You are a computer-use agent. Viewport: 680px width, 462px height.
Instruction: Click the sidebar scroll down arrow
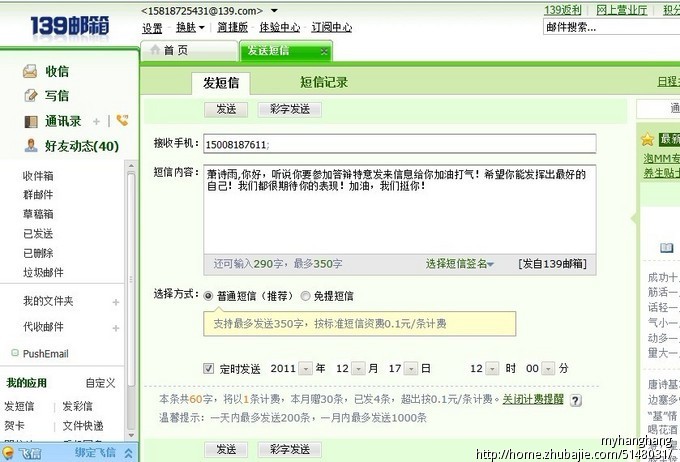(x=131, y=435)
